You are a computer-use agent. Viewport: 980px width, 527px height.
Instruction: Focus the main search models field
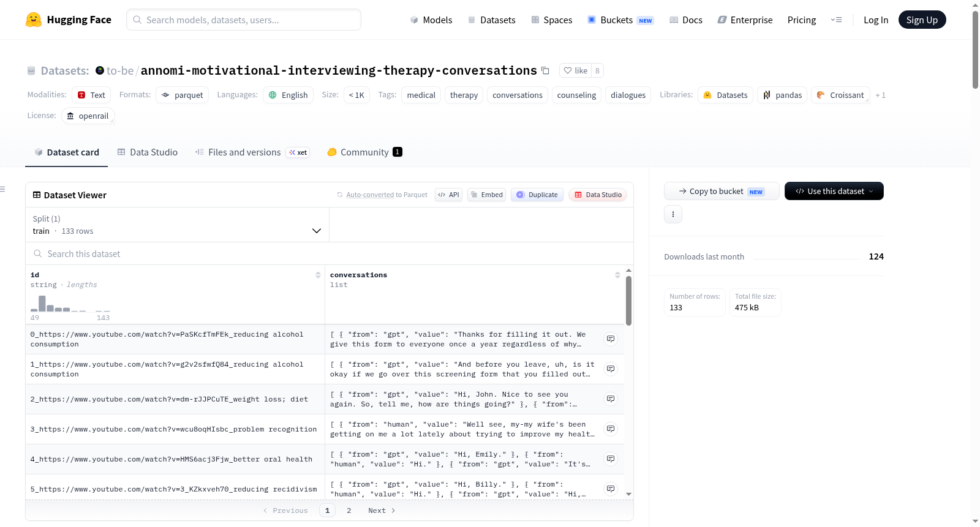tap(244, 20)
